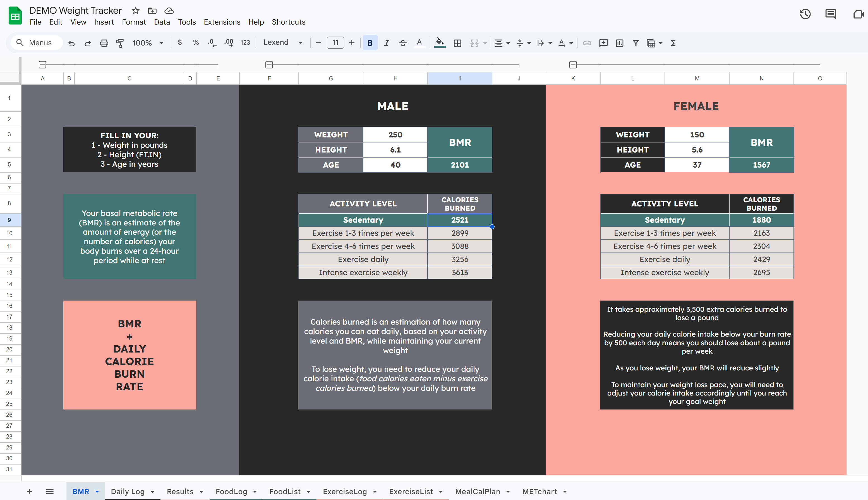Click the font size input field

point(335,42)
